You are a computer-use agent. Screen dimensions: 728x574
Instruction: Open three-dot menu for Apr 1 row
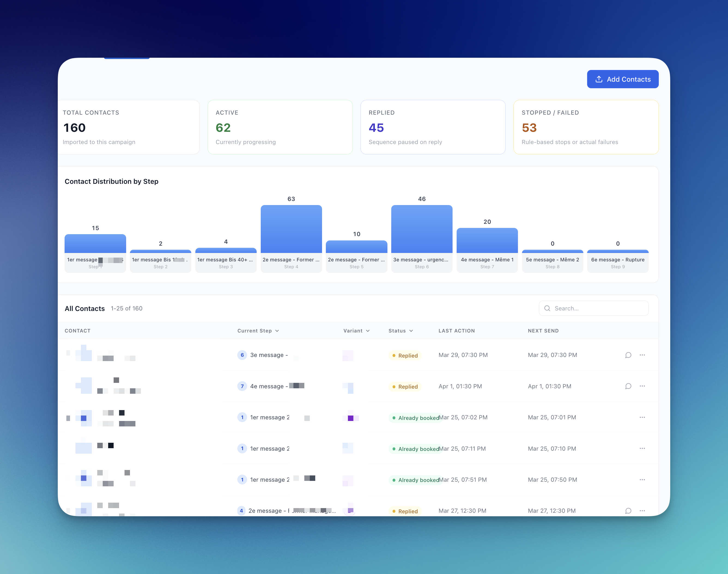click(642, 386)
